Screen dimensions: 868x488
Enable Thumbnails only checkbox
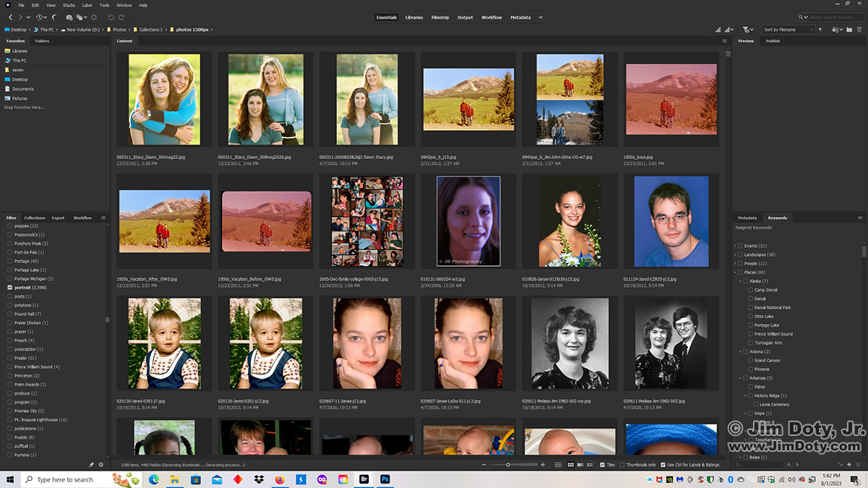[622, 464]
